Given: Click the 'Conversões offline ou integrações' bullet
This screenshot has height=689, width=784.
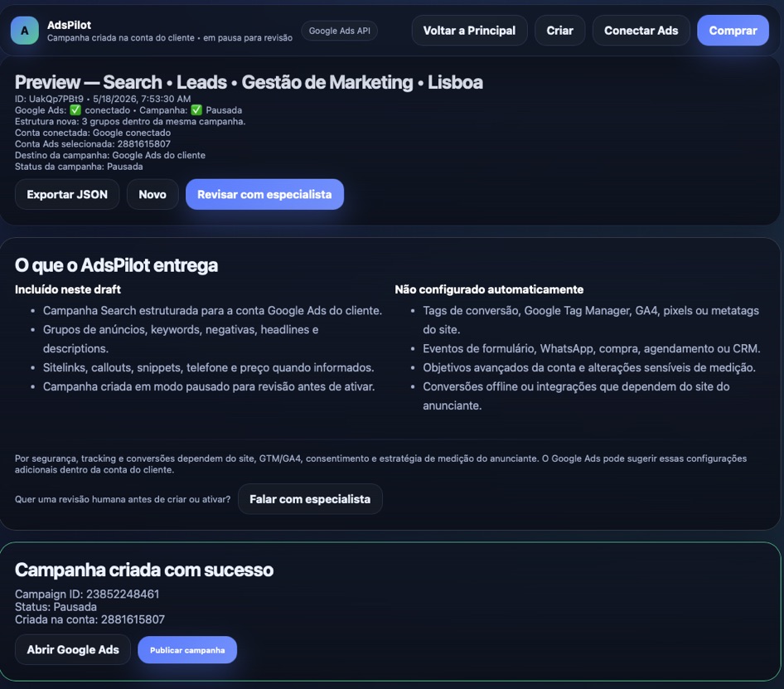Looking at the screenshot, I should click(x=576, y=395).
